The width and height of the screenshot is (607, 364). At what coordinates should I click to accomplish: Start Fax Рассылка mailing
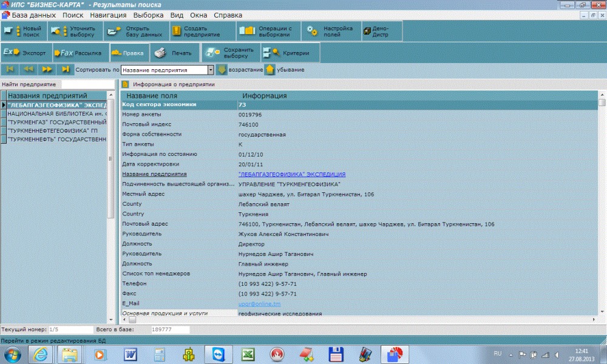pos(80,53)
